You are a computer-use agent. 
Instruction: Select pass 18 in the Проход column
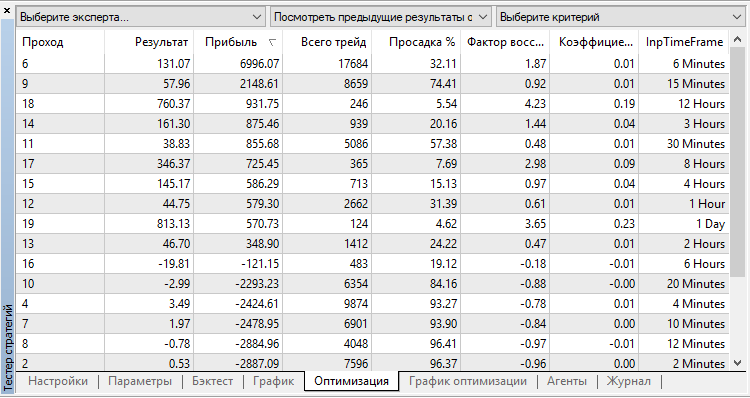(x=28, y=104)
